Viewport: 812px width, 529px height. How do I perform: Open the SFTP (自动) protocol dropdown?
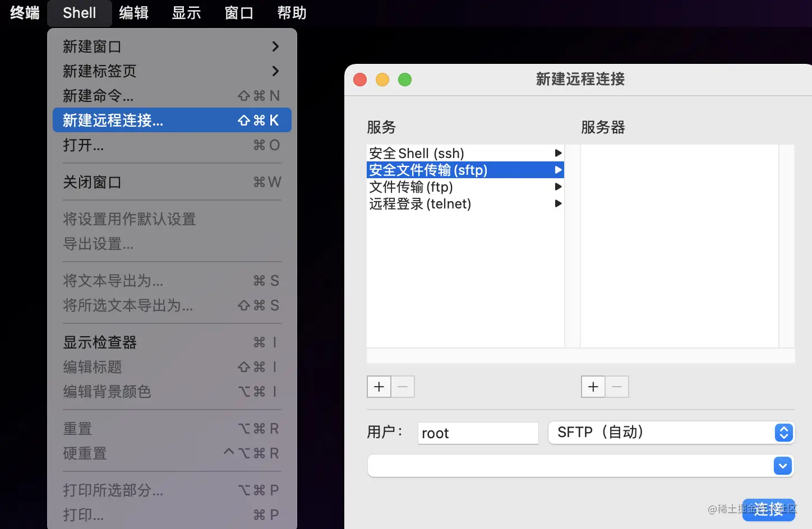click(x=671, y=433)
